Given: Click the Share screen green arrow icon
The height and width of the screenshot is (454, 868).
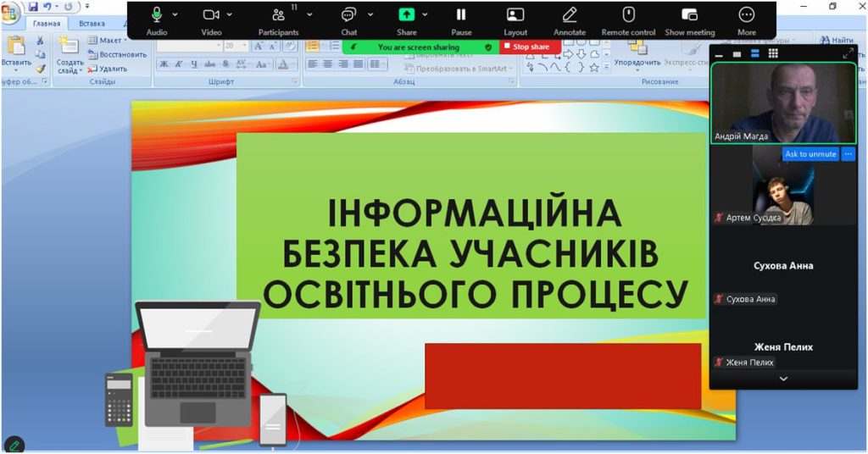Looking at the screenshot, I should click(406, 15).
